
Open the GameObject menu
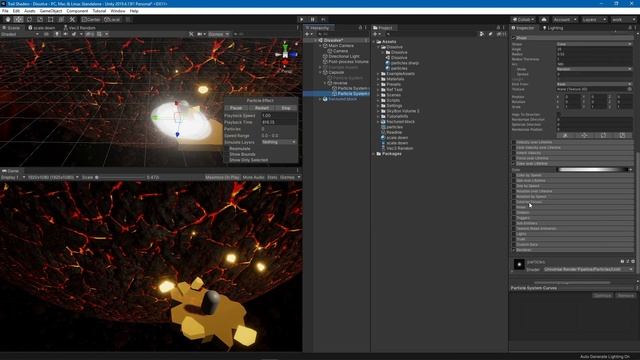[51, 11]
